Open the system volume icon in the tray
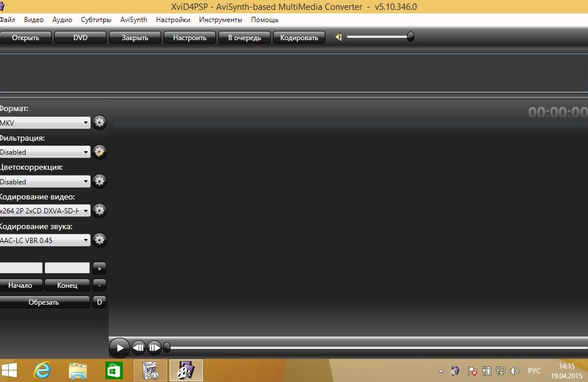 [x=515, y=371]
